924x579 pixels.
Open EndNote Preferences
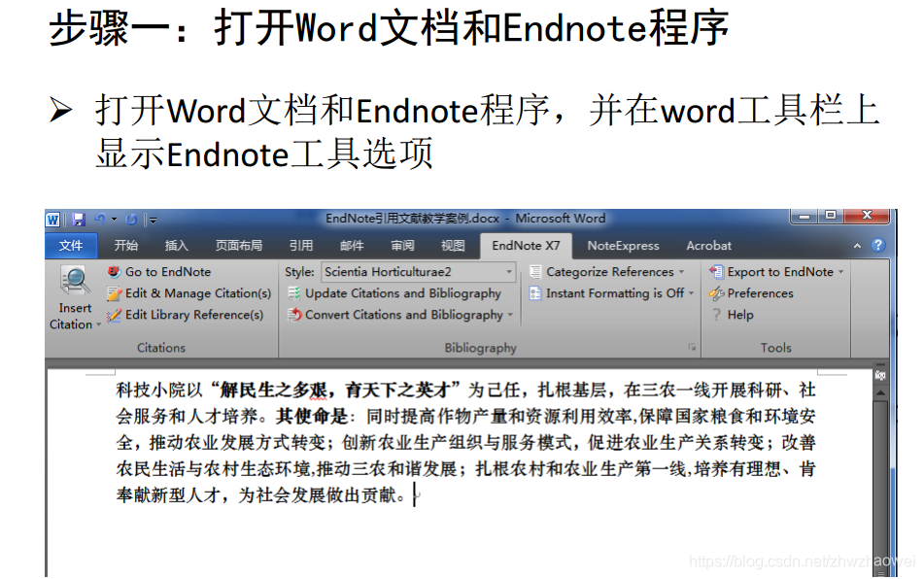click(760, 293)
